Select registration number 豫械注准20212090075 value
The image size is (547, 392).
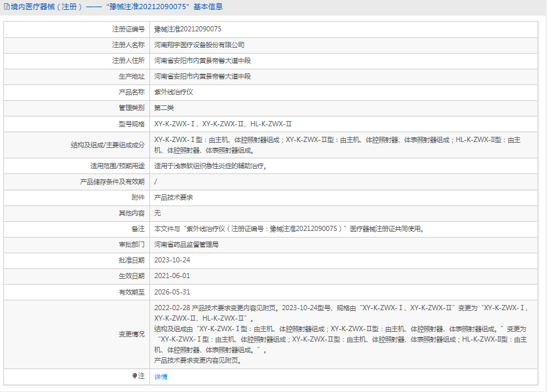[187, 29]
